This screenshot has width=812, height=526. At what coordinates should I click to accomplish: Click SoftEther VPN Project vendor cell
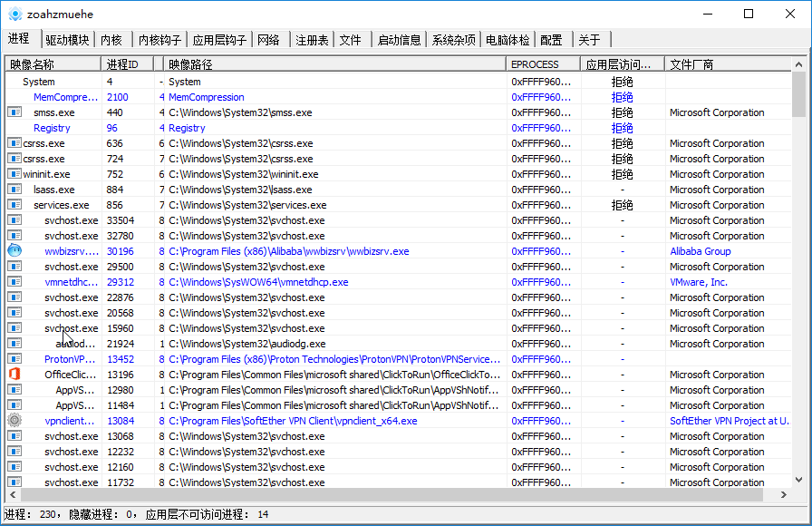tap(730, 421)
